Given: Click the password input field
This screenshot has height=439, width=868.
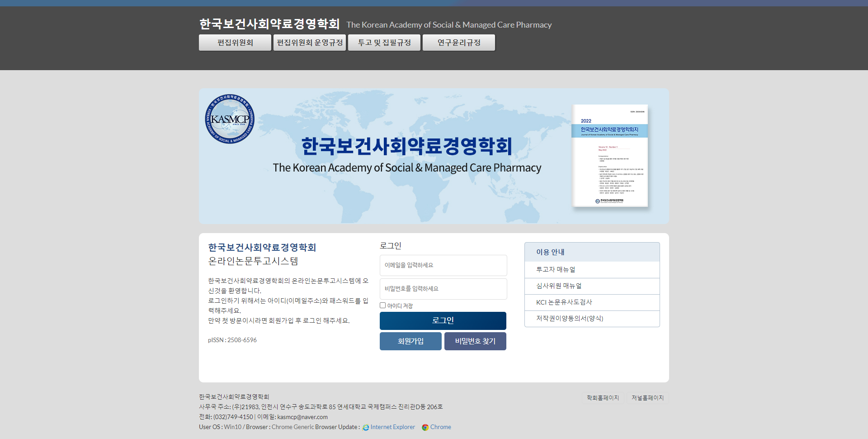Looking at the screenshot, I should click(x=443, y=289).
